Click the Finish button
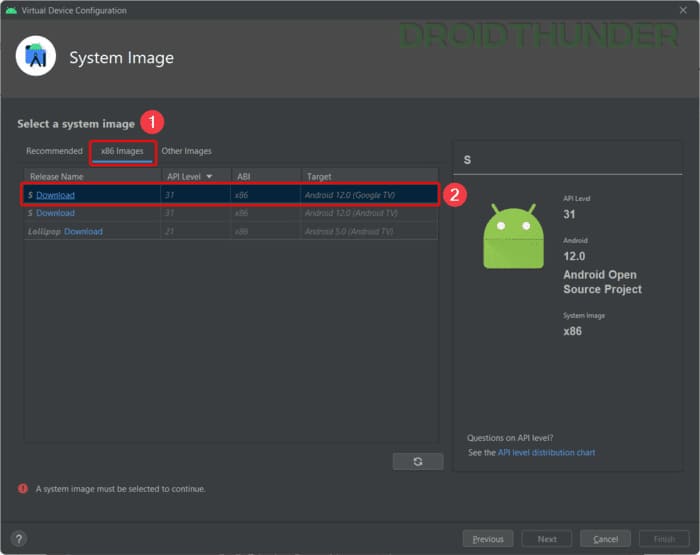Viewport: 700px width, 555px height. click(664, 539)
